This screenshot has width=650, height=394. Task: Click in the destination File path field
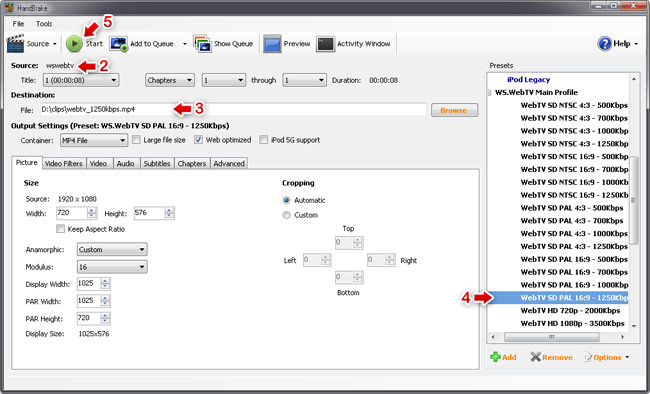click(x=233, y=109)
